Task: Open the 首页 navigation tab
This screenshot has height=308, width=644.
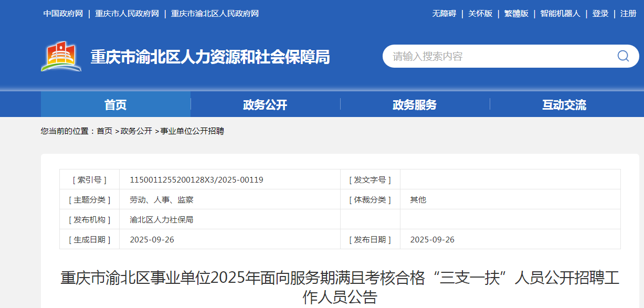Action: 115,104
